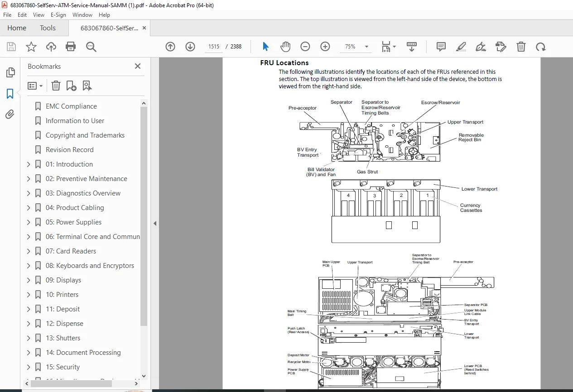
Task: Jump to Copyright and Trademarks bookmark
Action: point(85,135)
